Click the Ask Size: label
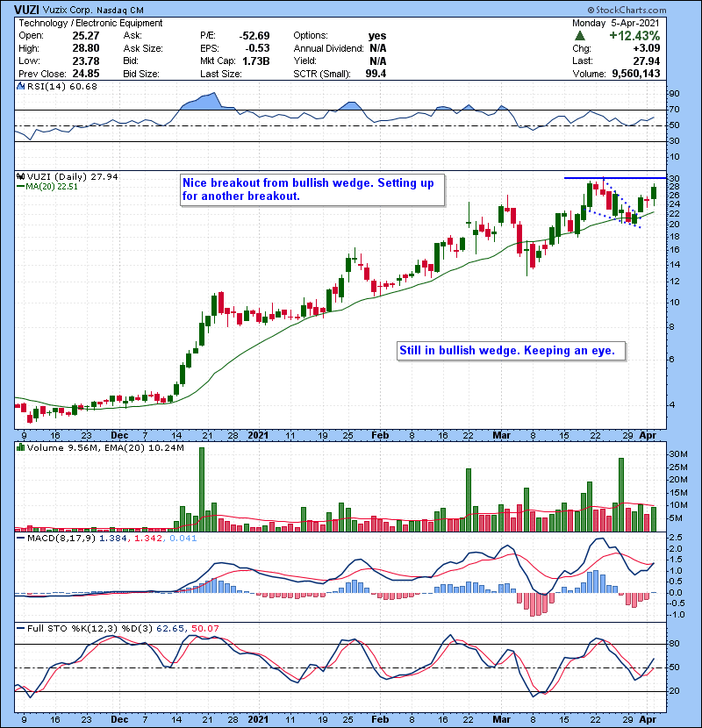Viewport: 702px width, 728px height. [x=143, y=48]
